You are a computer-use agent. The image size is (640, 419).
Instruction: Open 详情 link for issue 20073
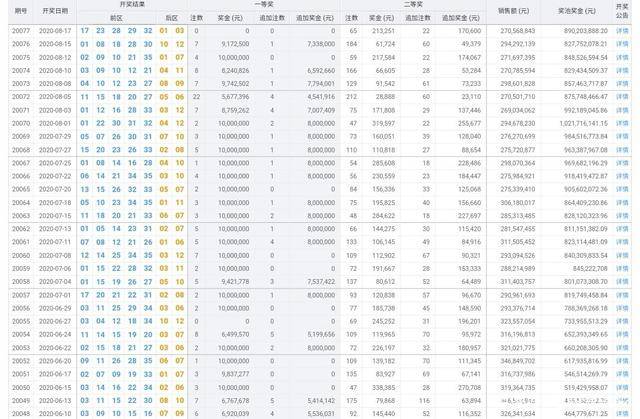tap(622, 84)
